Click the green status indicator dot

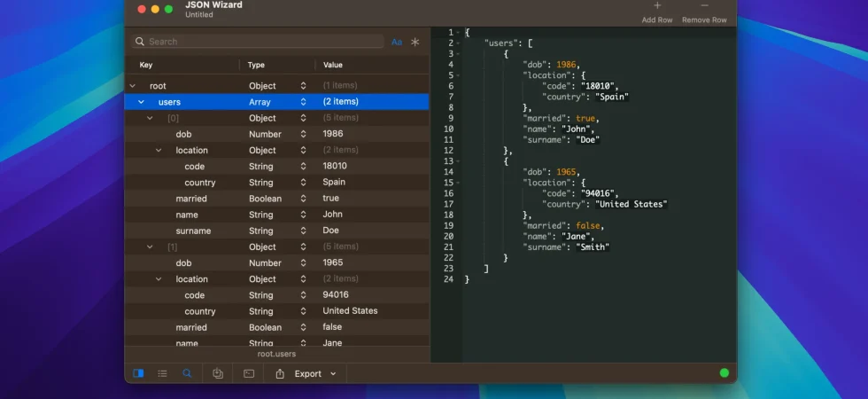(x=725, y=373)
